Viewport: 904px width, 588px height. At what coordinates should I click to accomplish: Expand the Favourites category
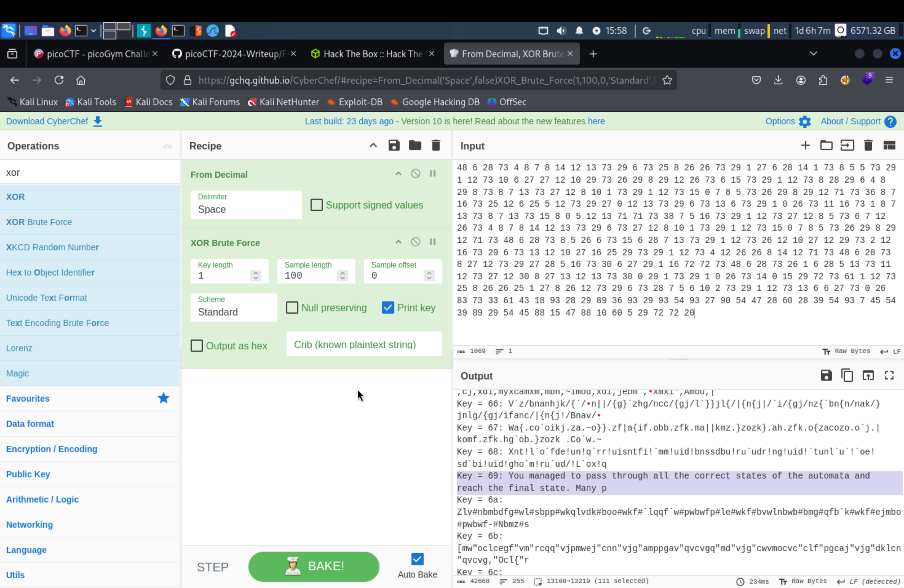point(90,399)
